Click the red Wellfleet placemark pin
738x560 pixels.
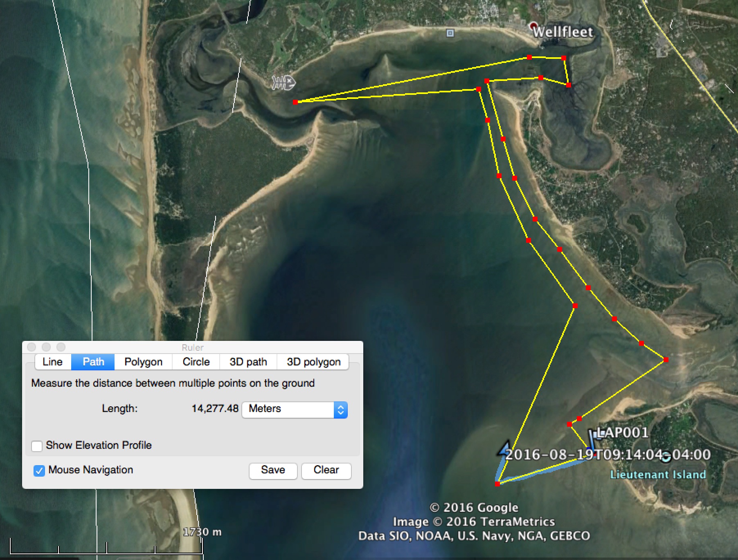[x=533, y=26]
